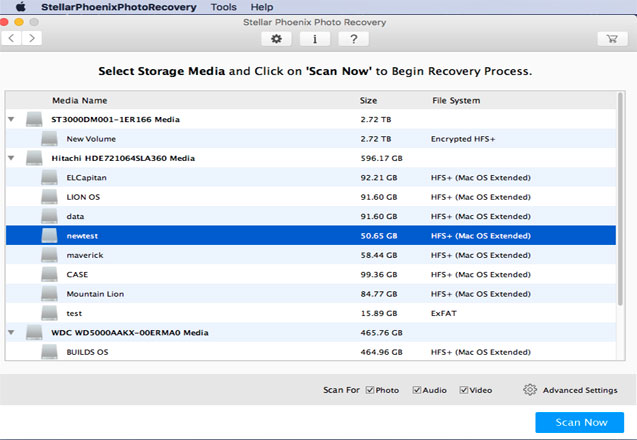Click the Hitachi HDE721064SLA360 drive icon
This screenshot has width=637, height=440.
(x=34, y=158)
